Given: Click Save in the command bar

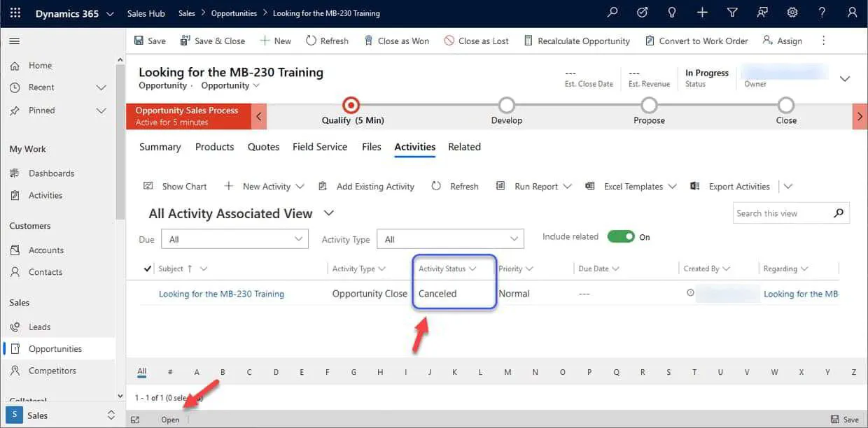Looking at the screenshot, I should (x=150, y=41).
